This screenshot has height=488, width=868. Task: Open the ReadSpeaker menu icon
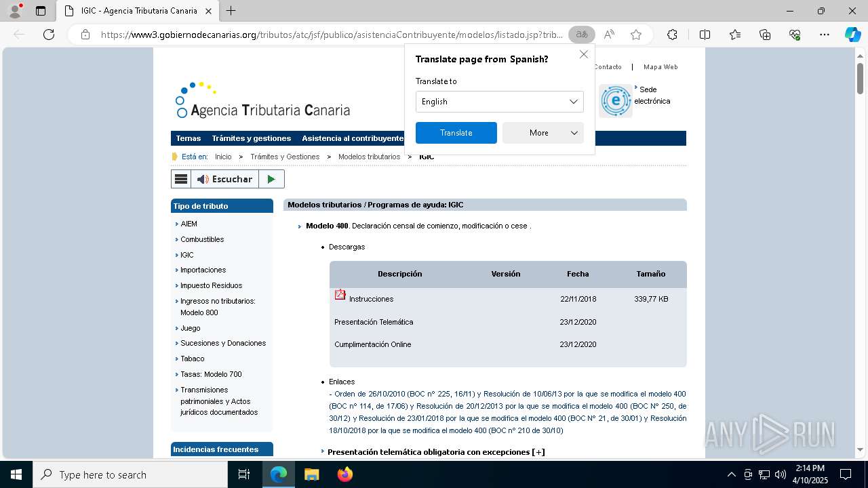click(181, 179)
